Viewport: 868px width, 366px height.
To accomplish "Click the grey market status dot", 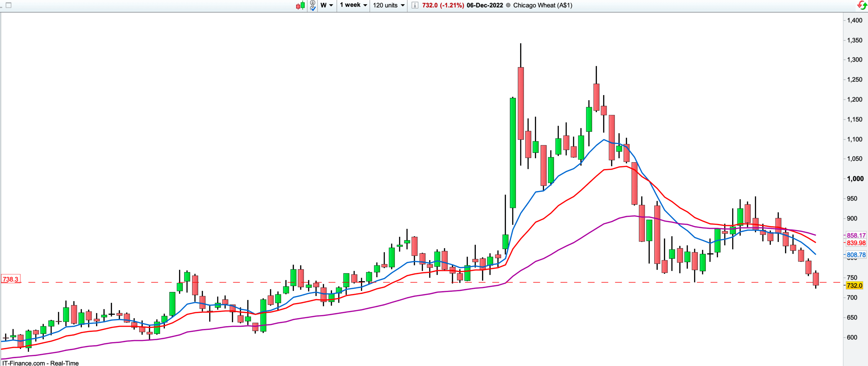I will (508, 5).
